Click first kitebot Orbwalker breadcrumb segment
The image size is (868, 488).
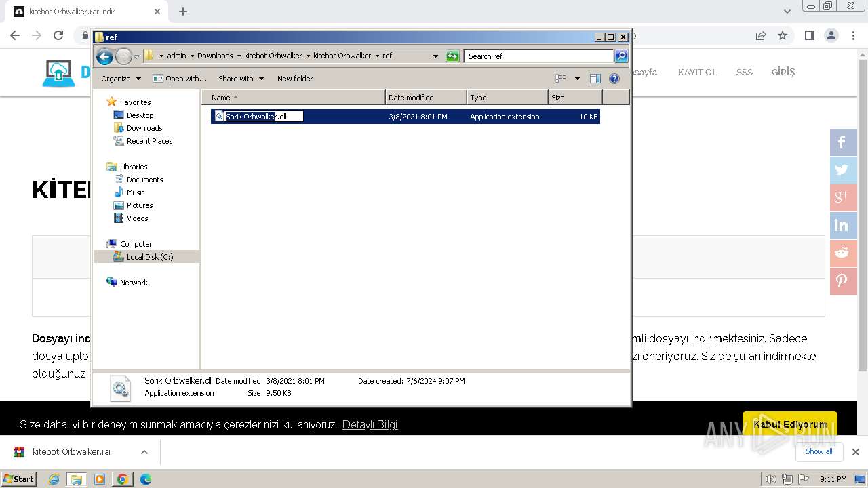(x=273, y=56)
